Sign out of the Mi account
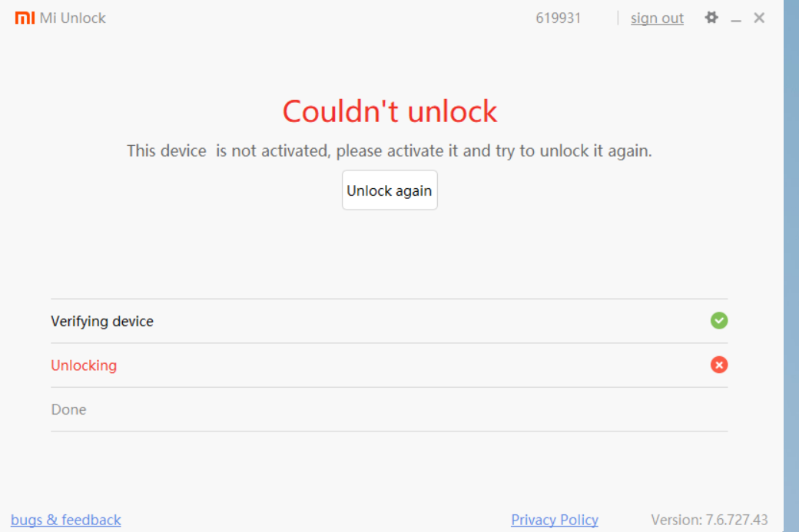799x532 pixels. click(657, 18)
